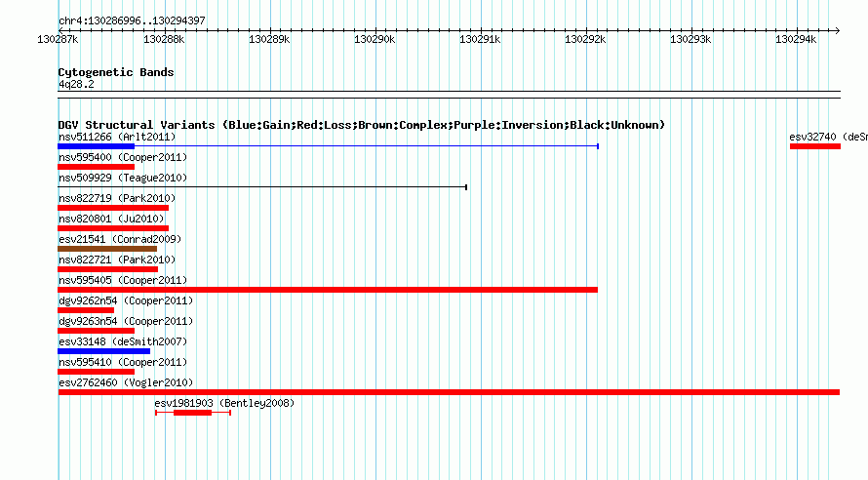
Task: Click the 130287k ruler label
Action: (58, 39)
